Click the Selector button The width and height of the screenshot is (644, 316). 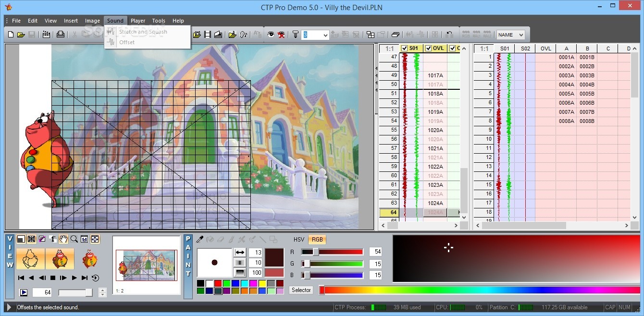tap(301, 290)
